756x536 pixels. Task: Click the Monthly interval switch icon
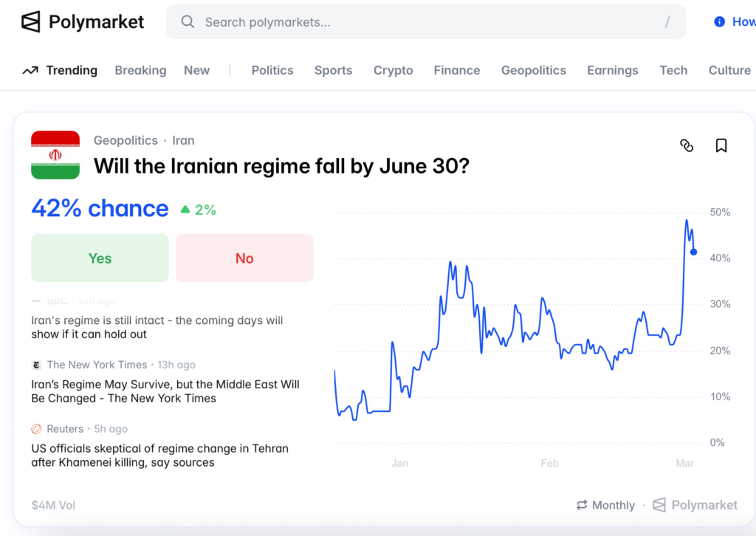click(x=582, y=505)
